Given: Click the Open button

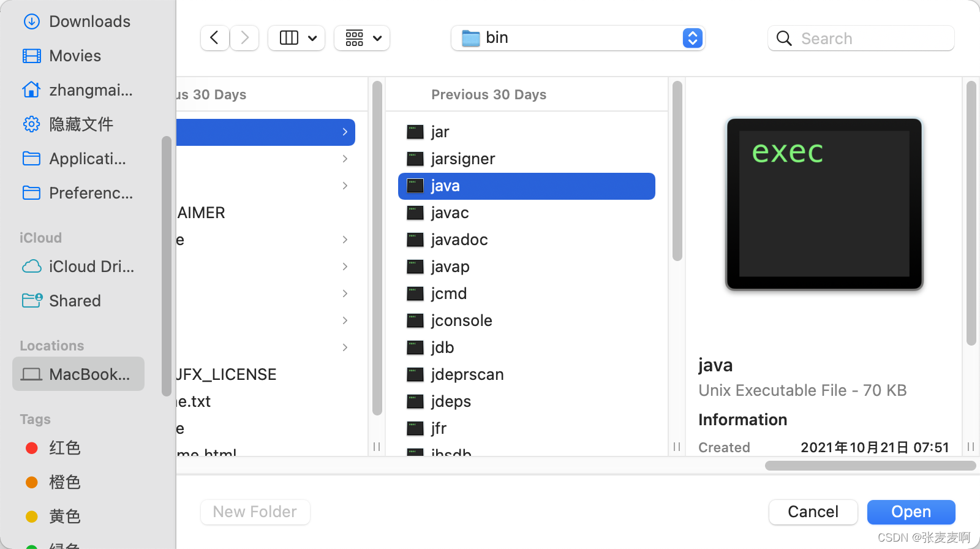Looking at the screenshot, I should pos(911,512).
